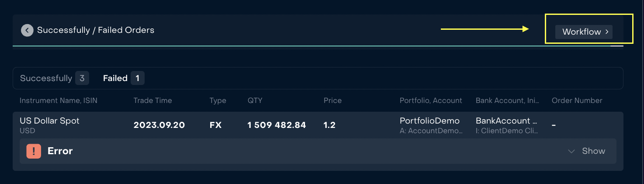The image size is (644, 184).
Task: Click the Successfully count badge 3
Action: pos(82,78)
